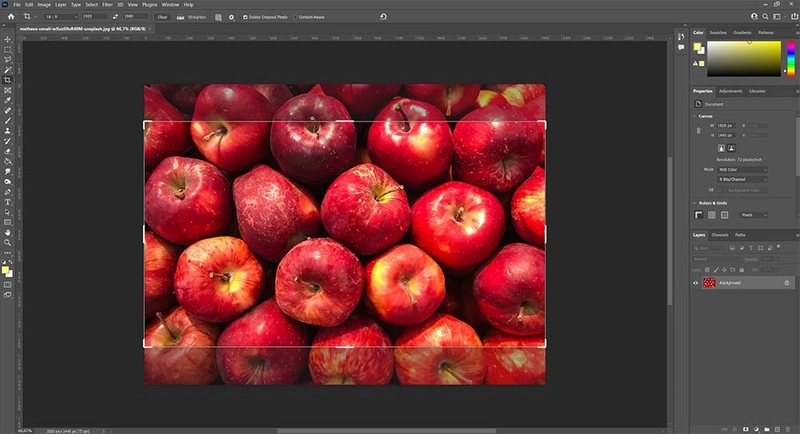The width and height of the screenshot is (800, 434).
Task: Collapse the Canvas section
Action: [694, 116]
